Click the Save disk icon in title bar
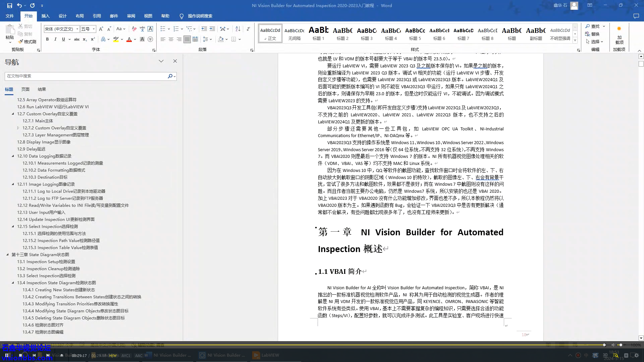 pyautogui.click(x=9, y=5)
